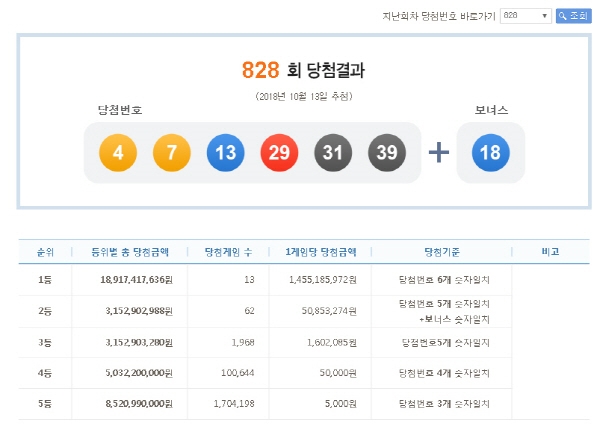Click the winner count 100,644
The image size is (600, 431).
point(238,373)
